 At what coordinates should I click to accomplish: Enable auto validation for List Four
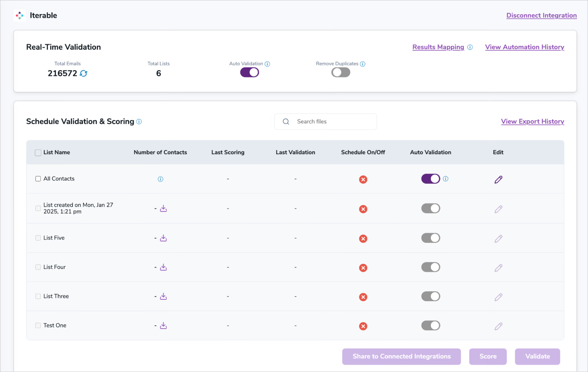(430, 267)
